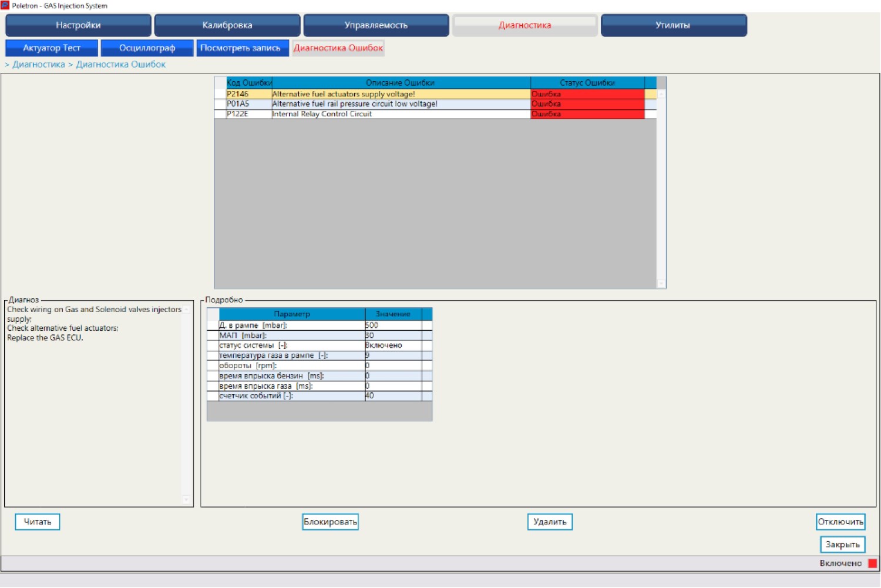This screenshot has height=588, width=881.
Task: Click the Отключить button
Action: [x=841, y=522]
